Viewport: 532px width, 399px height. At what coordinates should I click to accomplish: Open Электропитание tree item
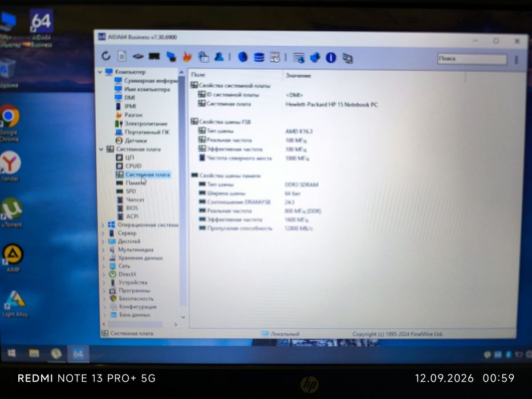(x=141, y=124)
